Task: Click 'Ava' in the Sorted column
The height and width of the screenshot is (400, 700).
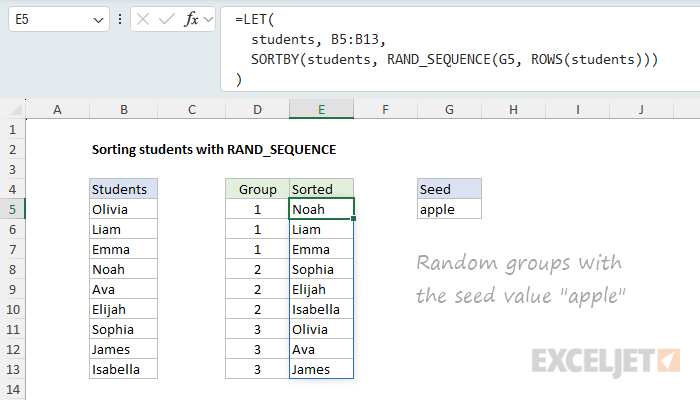Action: point(321,349)
